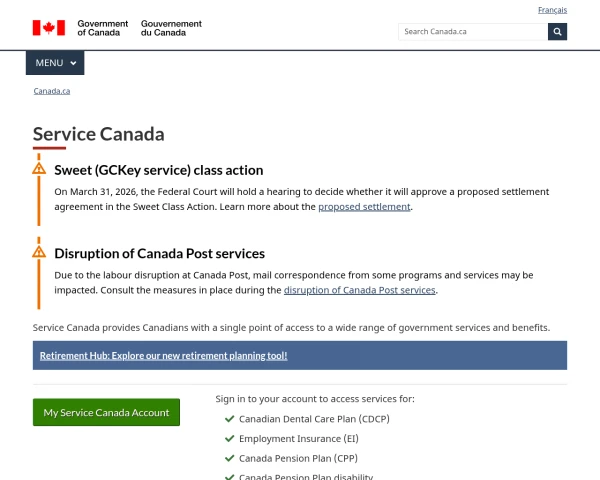Click the checkmark next to Canadian Dental Care Plan
The image size is (600, 480).
coord(229,419)
